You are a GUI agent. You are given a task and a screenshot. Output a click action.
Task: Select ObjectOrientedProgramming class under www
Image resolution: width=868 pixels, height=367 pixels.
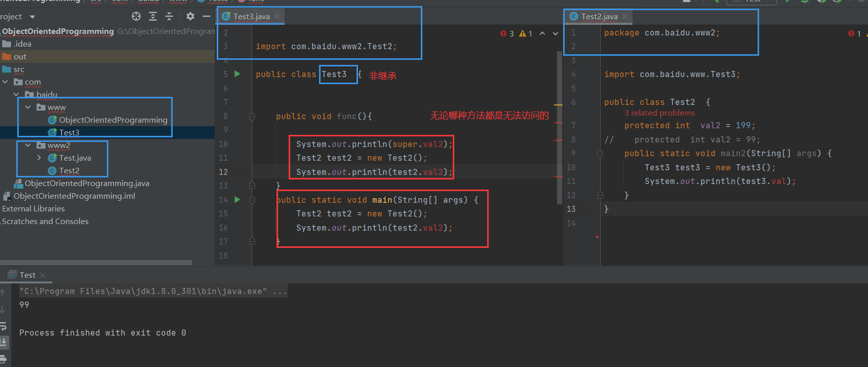113,120
